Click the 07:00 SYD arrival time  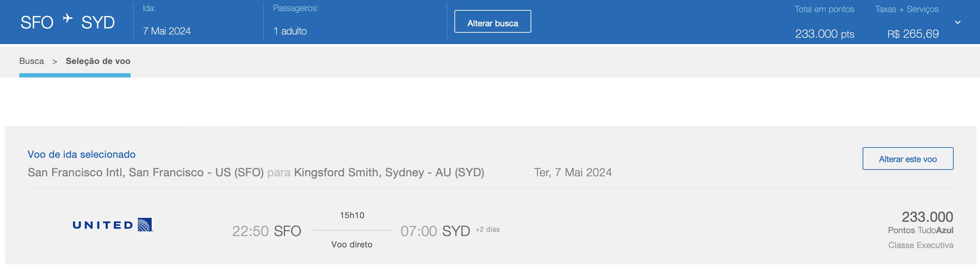click(x=435, y=231)
